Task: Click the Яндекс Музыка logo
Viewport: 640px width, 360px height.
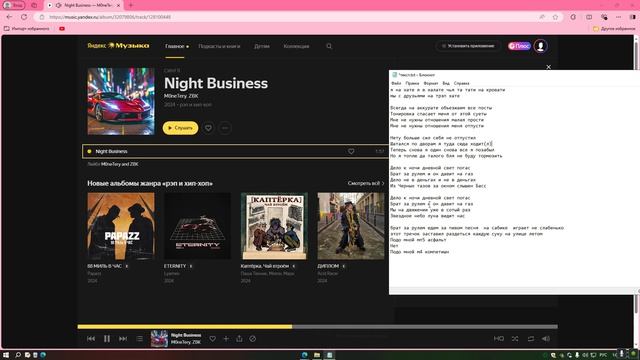Action: (x=118, y=46)
